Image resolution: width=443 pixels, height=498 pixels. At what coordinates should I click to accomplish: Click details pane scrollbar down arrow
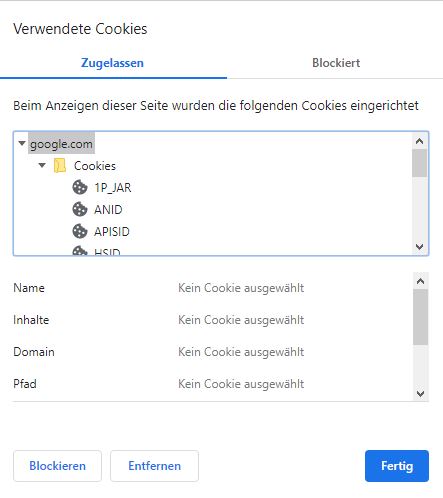coord(420,394)
